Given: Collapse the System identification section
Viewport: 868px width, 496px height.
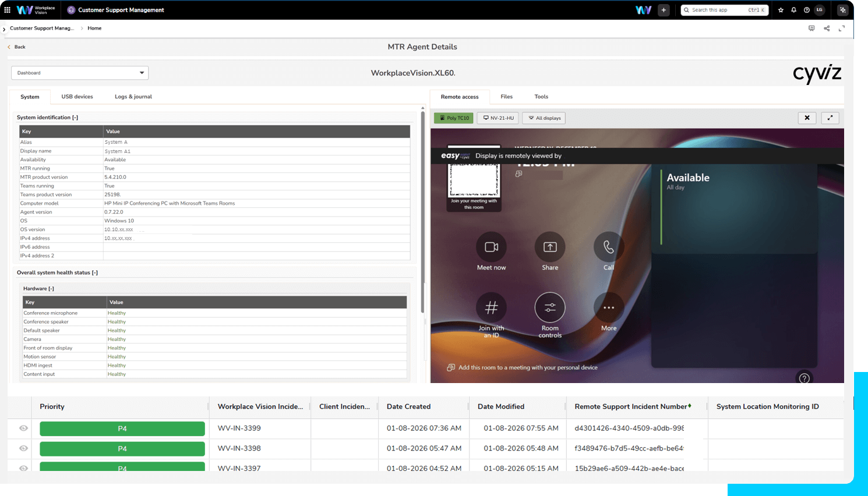Looking at the screenshot, I should click(75, 118).
